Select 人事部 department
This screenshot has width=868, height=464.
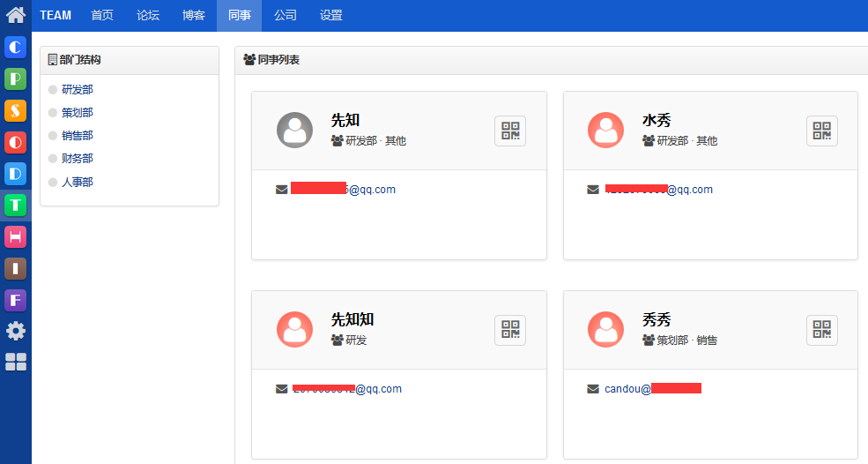coord(78,182)
